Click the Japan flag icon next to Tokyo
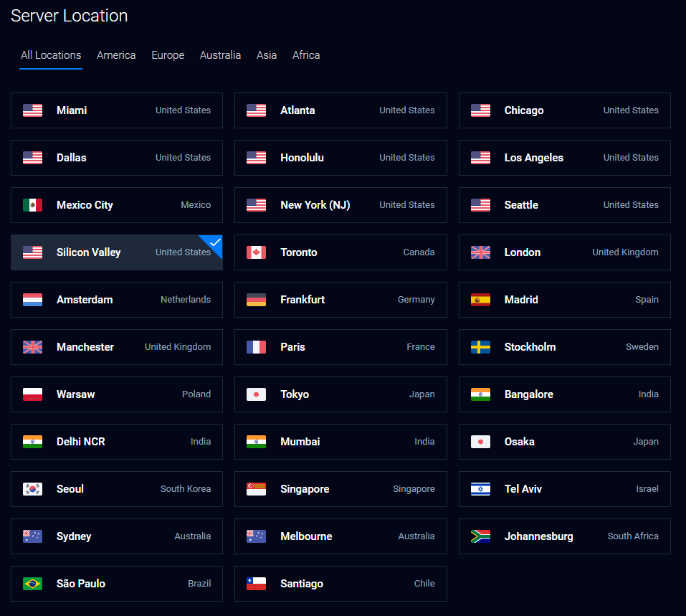Screen dimensions: 686x616 click(x=256, y=394)
